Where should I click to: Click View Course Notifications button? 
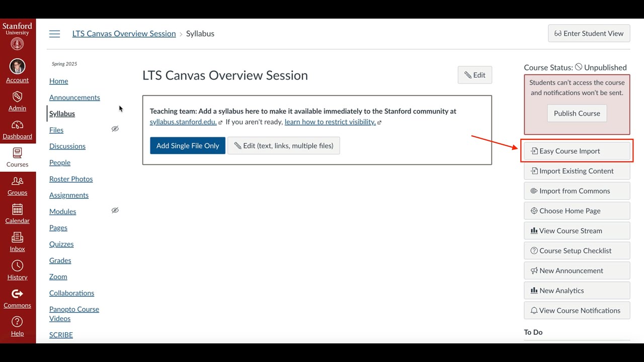tap(577, 310)
